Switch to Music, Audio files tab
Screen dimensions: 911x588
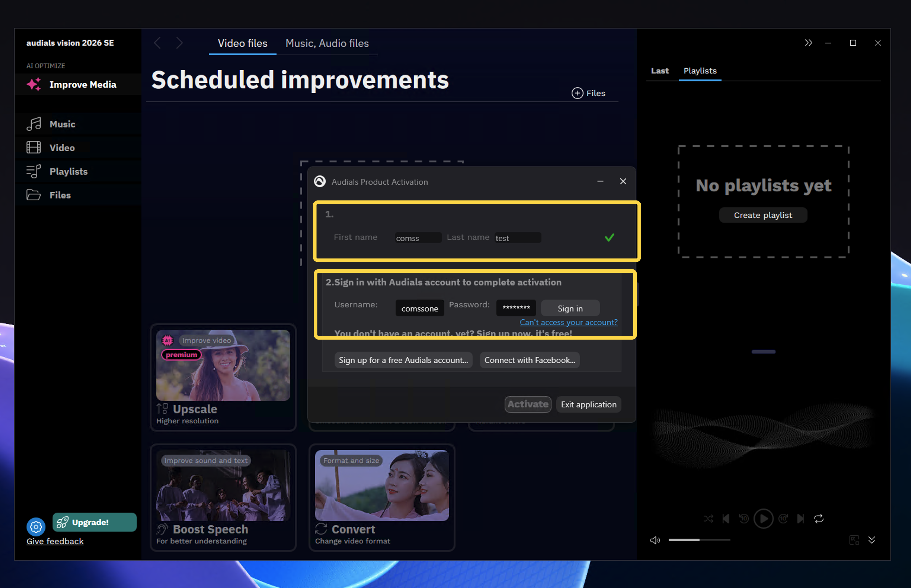[x=327, y=43]
